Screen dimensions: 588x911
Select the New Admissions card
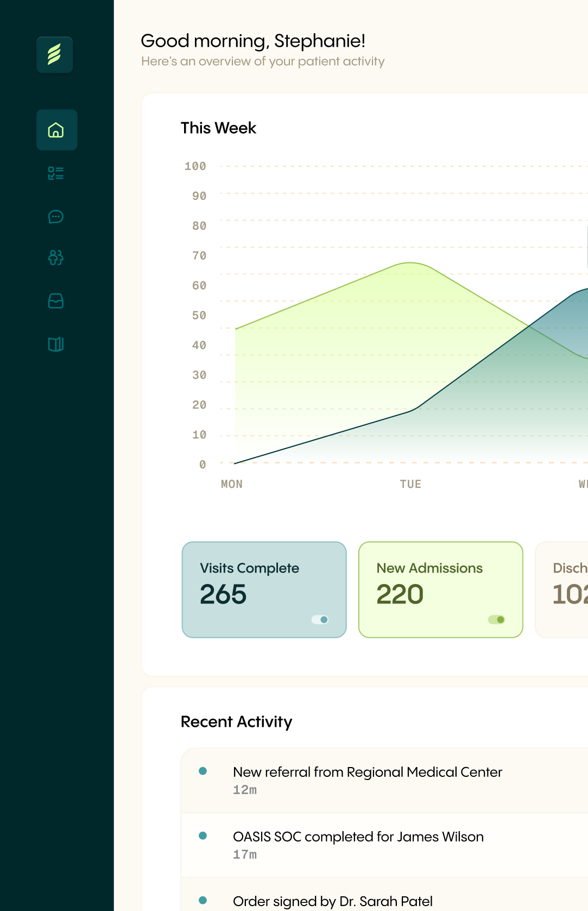point(440,589)
